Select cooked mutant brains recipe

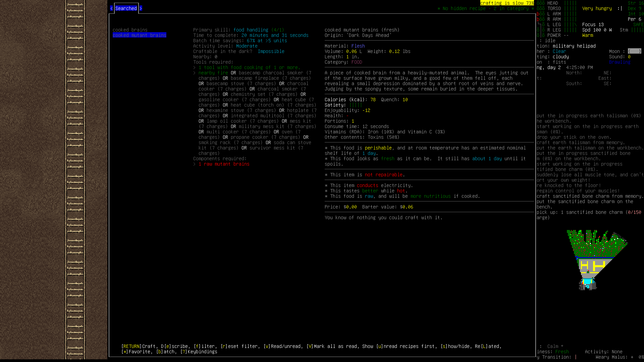coord(139,35)
